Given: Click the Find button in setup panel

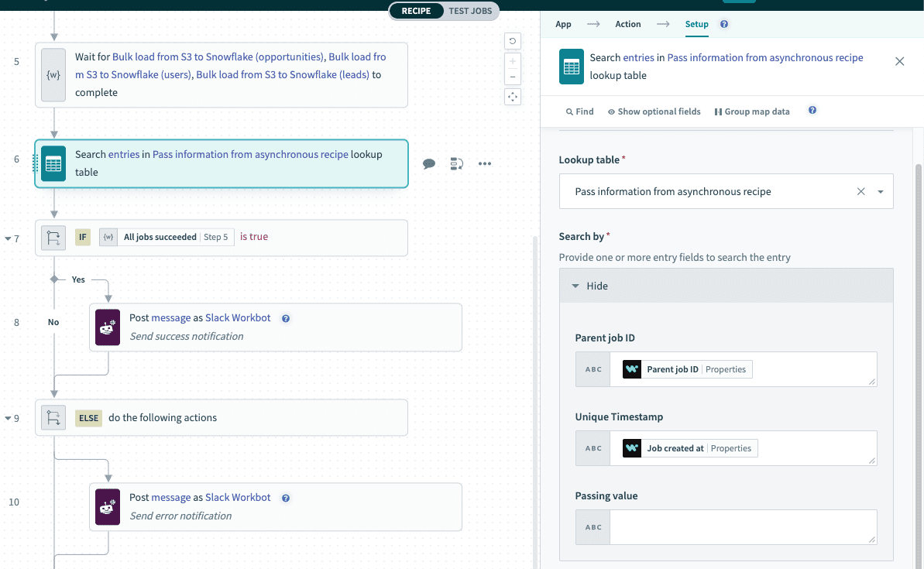Looking at the screenshot, I should click(x=579, y=111).
